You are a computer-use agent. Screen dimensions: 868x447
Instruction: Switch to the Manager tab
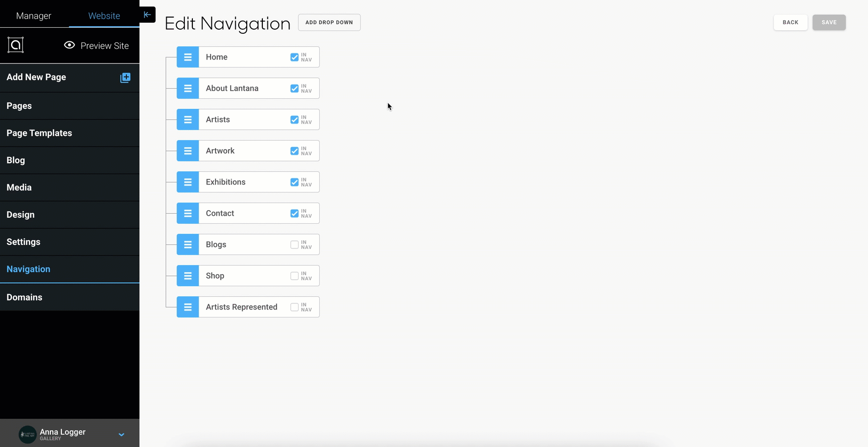[x=34, y=16]
